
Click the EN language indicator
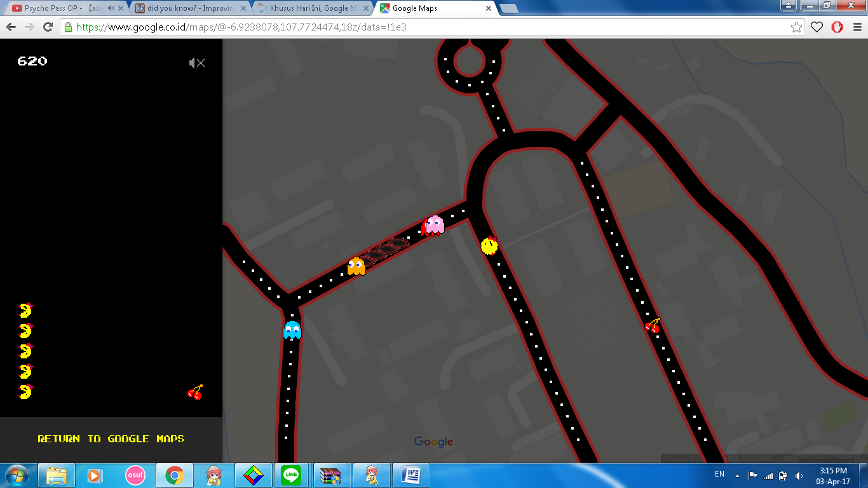[719, 474]
